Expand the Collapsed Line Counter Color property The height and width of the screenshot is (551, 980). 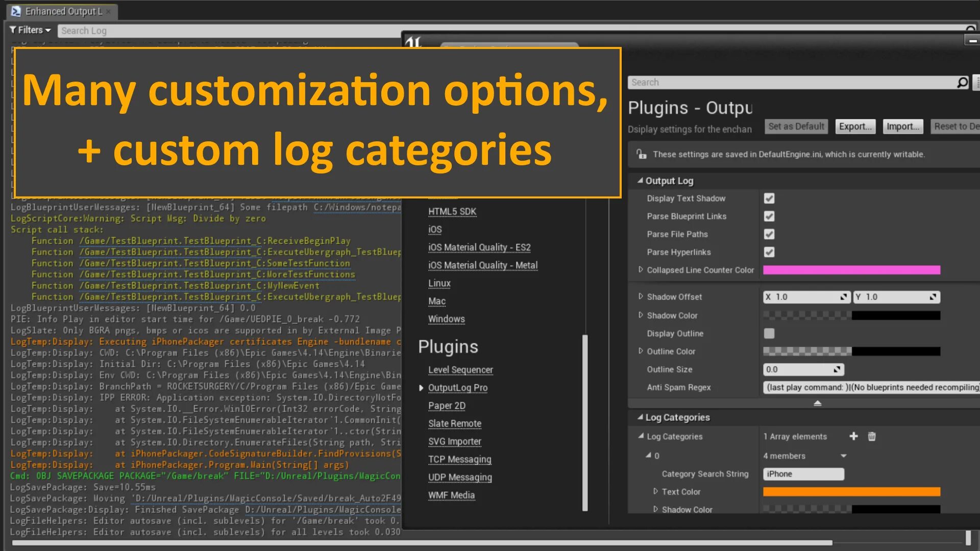coord(641,270)
